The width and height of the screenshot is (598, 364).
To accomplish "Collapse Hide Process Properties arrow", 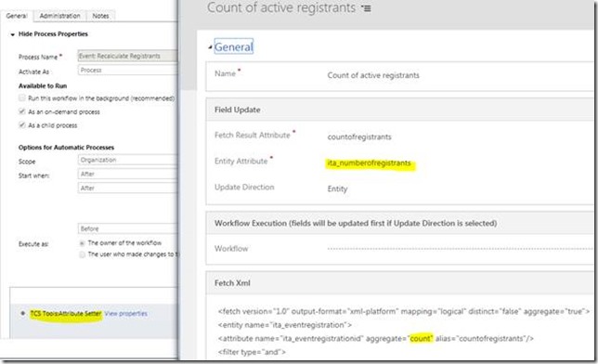I will 13,34.
